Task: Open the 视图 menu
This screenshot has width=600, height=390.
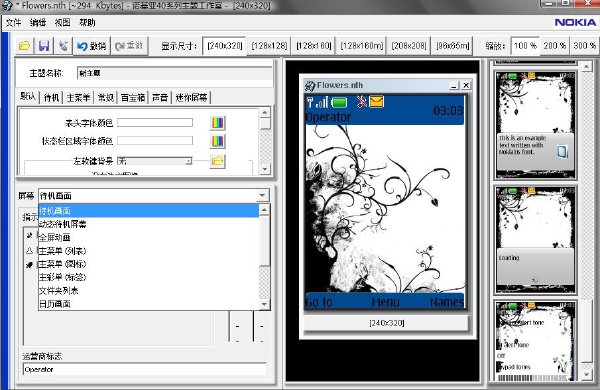Action: [62, 23]
